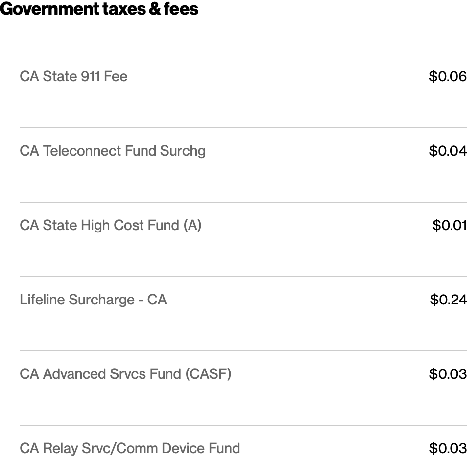Screen dimensions: 476x464
Task: Select the CA State 911 Fee label
Action: click(x=73, y=76)
